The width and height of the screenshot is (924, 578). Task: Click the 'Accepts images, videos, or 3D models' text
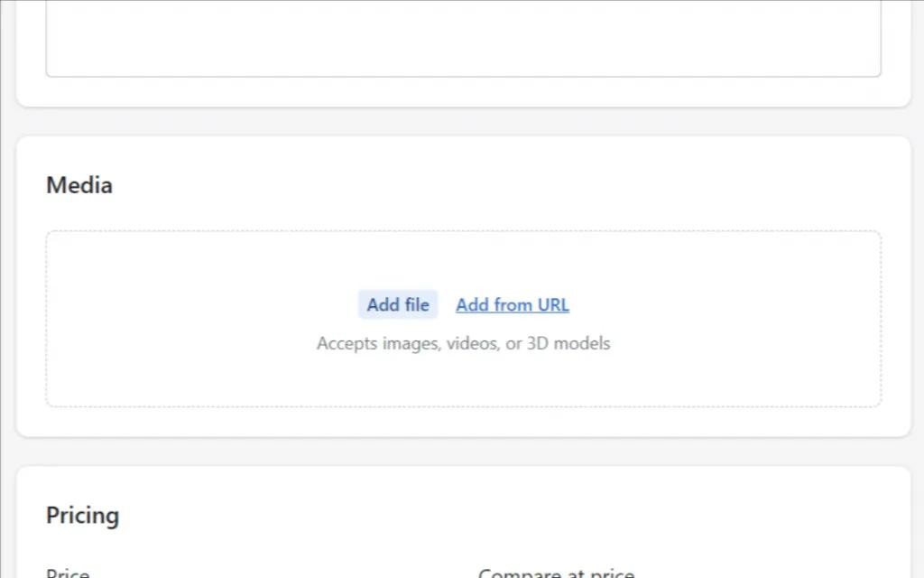(463, 343)
